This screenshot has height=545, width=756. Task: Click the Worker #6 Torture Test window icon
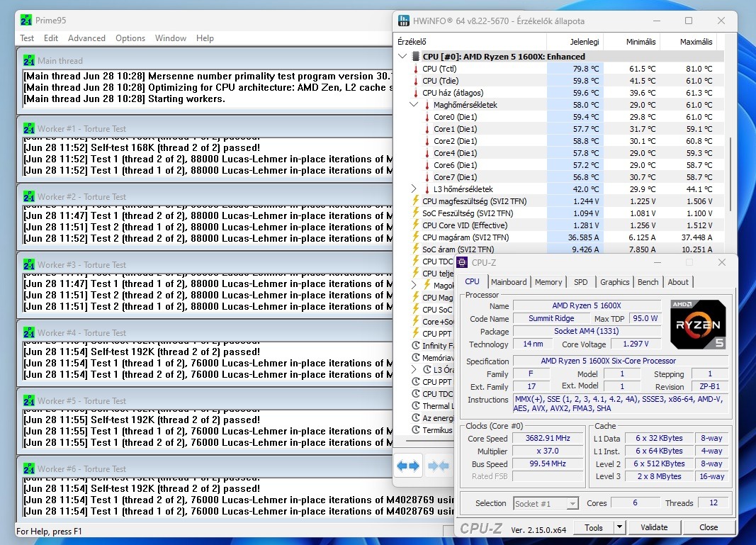point(28,468)
